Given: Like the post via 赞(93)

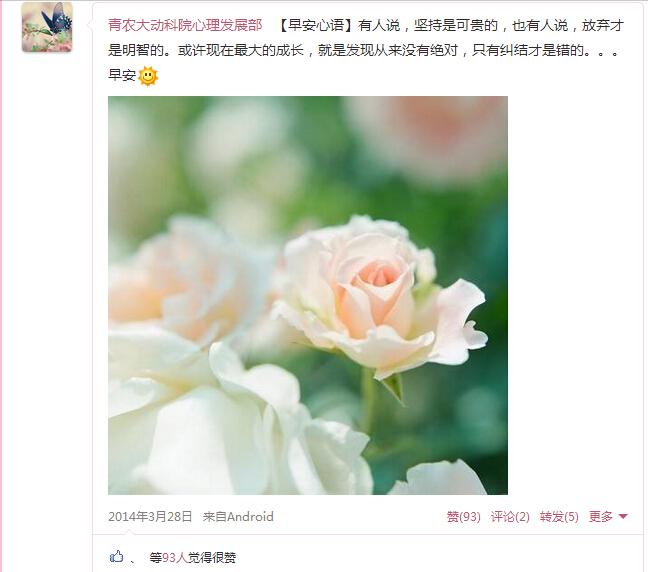Looking at the screenshot, I should (x=463, y=517).
